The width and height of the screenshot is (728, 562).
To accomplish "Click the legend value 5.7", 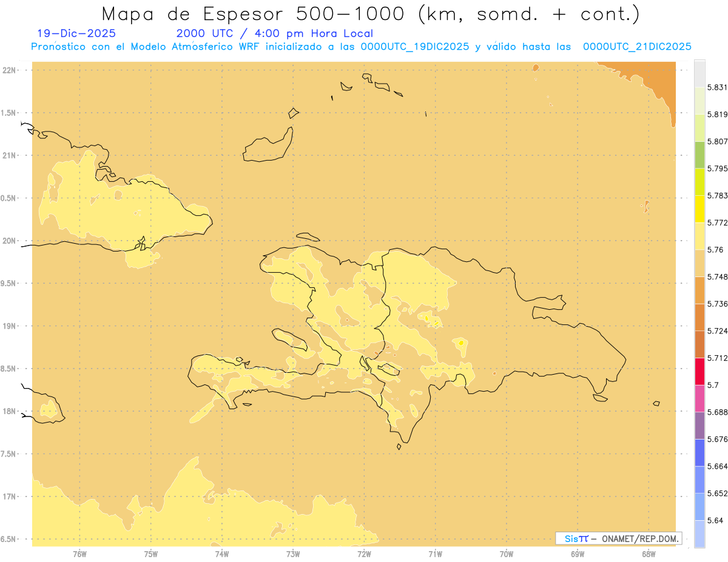I will pyautogui.click(x=713, y=385).
